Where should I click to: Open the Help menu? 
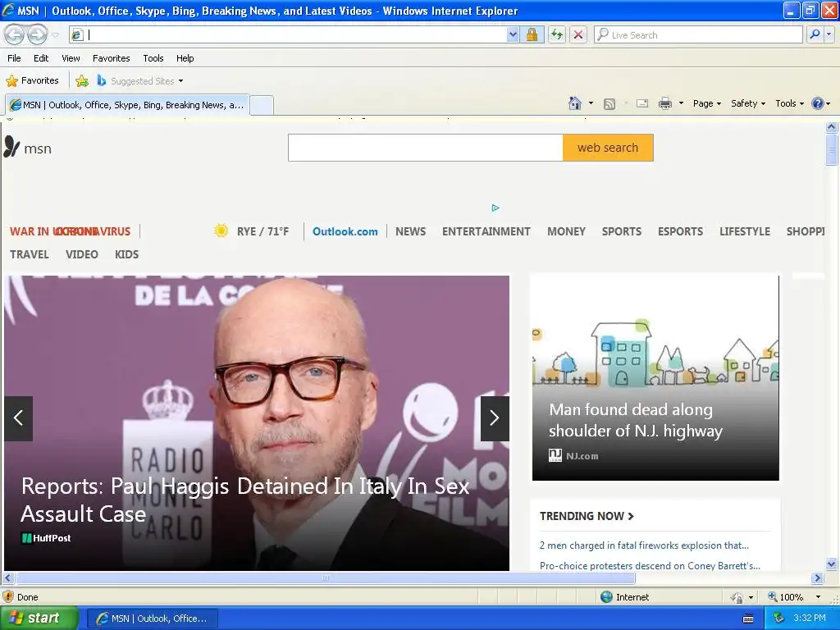click(185, 58)
